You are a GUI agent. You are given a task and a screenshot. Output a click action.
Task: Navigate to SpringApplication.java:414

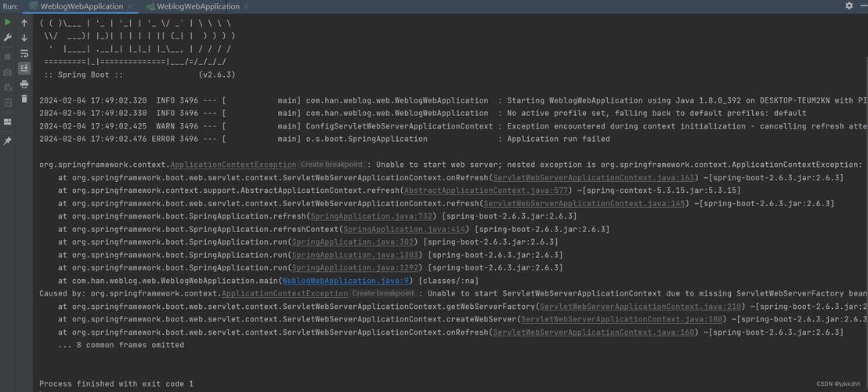tap(404, 229)
